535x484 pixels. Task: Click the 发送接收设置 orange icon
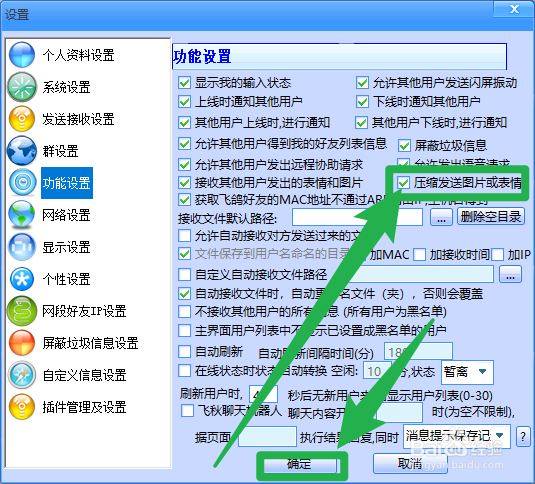[22, 119]
